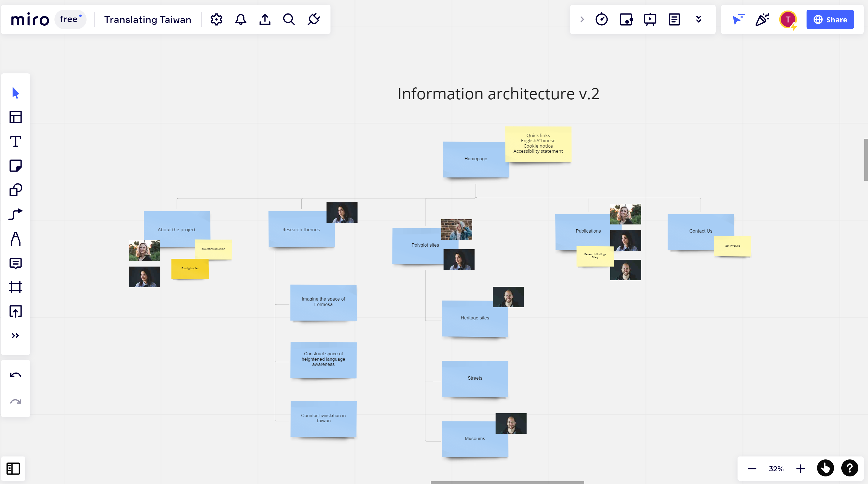The width and height of the screenshot is (868, 484).
Task: Activate the Connection line tool
Action: point(16,214)
